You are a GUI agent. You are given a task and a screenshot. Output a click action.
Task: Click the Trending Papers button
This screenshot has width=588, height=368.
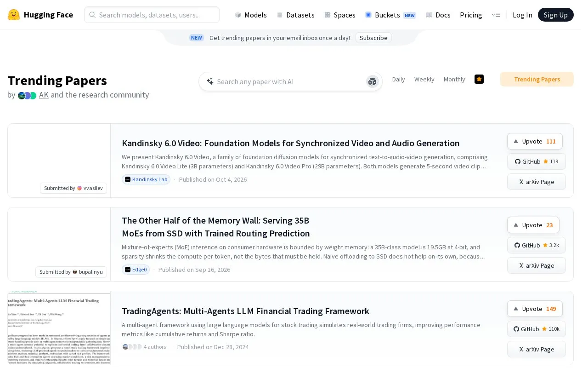(537, 79)
